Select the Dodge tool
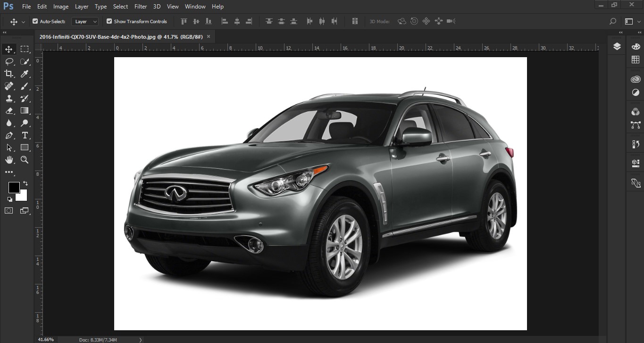Viewport: 644px width, 343px height. 25,123
